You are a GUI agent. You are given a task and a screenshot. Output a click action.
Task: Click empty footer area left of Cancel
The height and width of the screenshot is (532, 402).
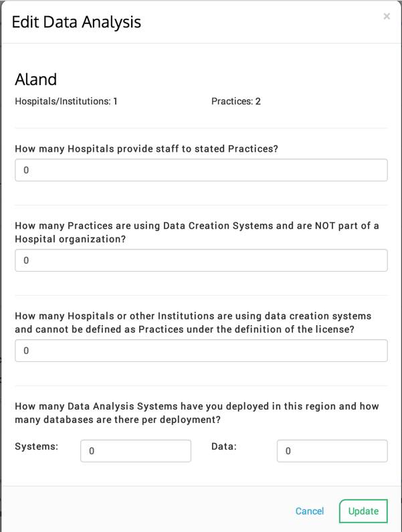pyautogui.click(x=134, y=511)
